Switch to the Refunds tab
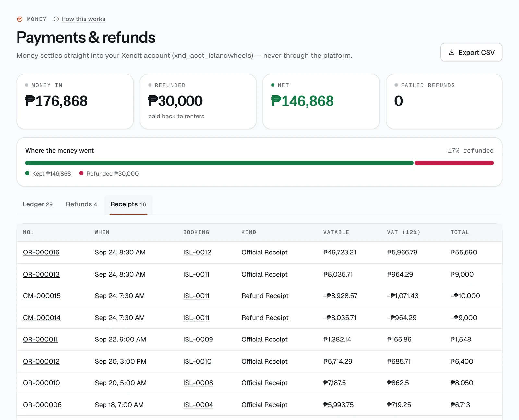The height and width of the screenshot is (420, 519). pos(81,204)
